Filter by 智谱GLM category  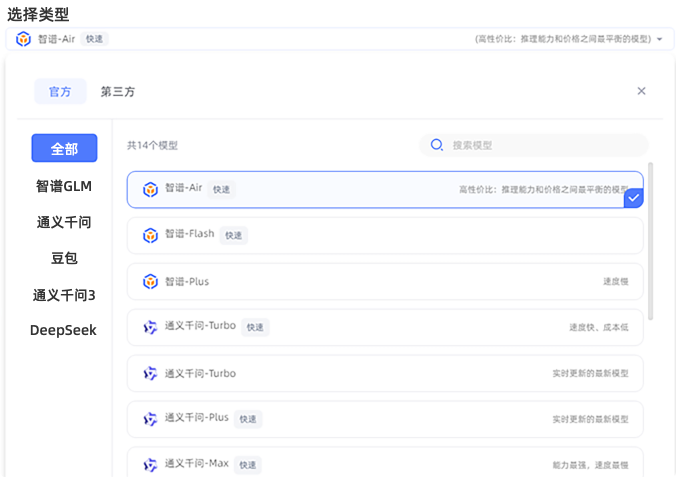[64, 185]
